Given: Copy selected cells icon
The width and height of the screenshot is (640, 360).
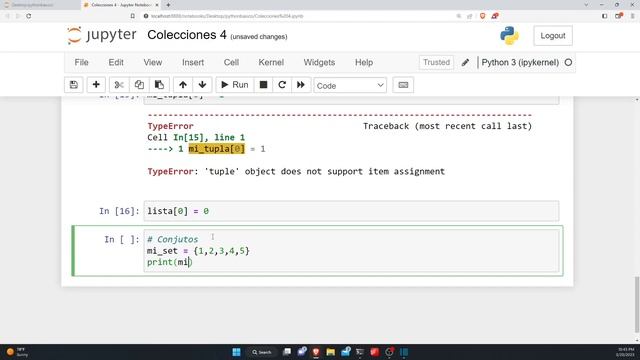Looking at the screenshot, I should tap(139, 85).
